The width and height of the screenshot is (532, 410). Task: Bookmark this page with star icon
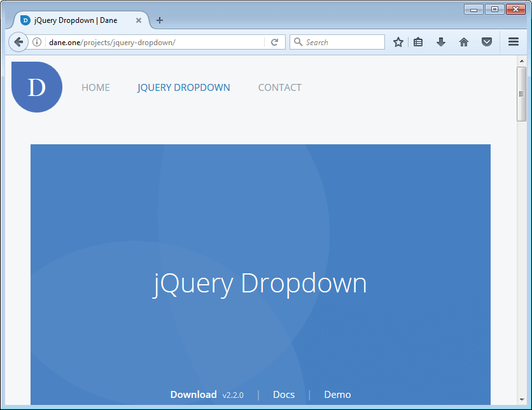pos(398,42)
